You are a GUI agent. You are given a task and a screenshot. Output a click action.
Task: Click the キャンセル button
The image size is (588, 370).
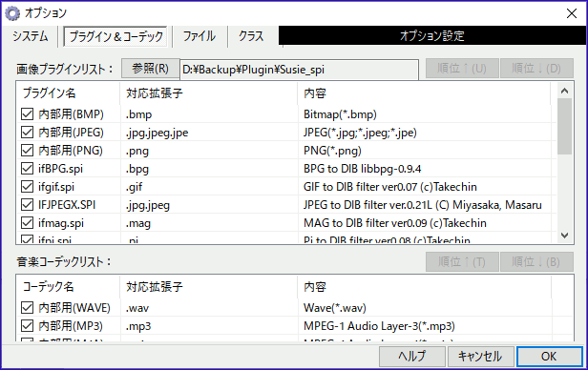(480, 356)
